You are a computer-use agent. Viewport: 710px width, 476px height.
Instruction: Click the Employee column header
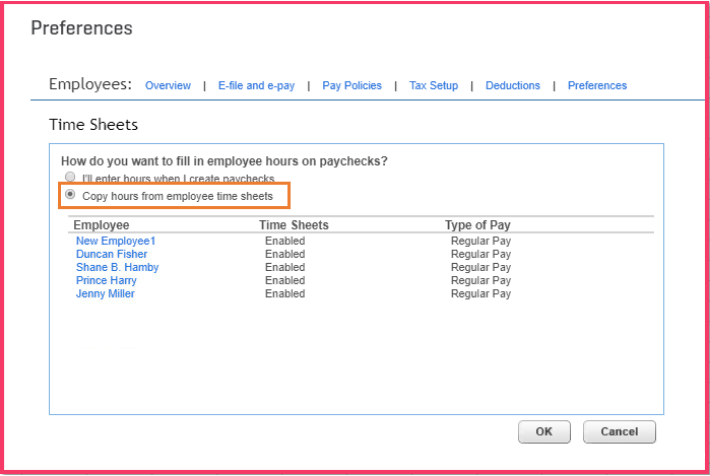[x=101, y=225]
